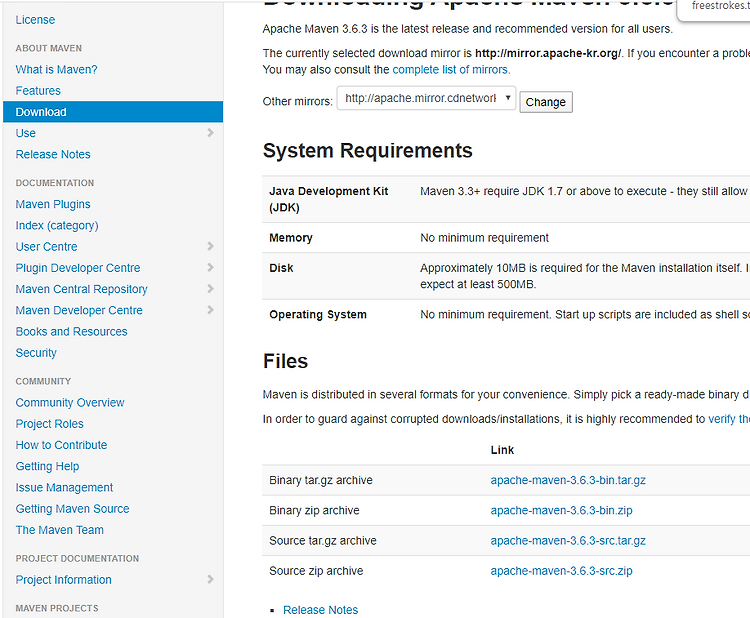Image resolution: width=750 pixels, height=618 pixels.
Task: Select the highlighted Download menu item
Action: tap(113, 111)
